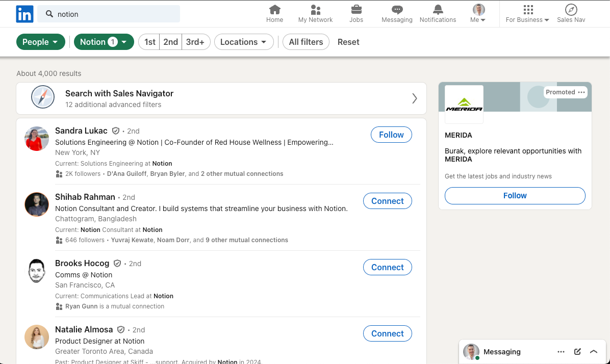Click Sales Navigator compass icon in banner
The width and height of the screenshot is (610, 364).
[43, 97]
